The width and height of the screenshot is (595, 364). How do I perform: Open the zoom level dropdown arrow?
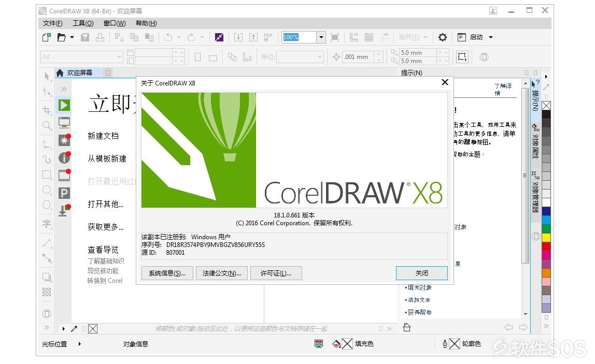click(321, 37)
